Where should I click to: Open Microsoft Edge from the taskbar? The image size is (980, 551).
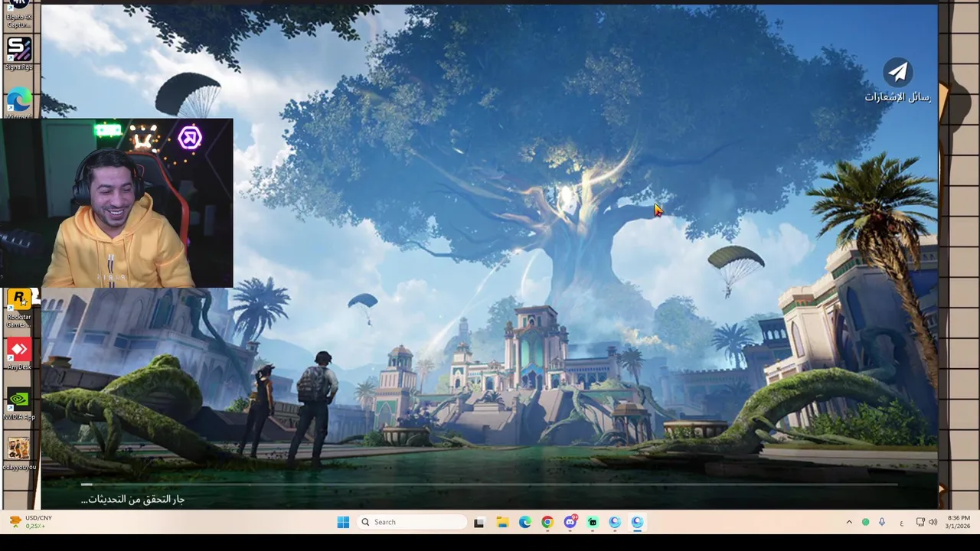[x=524, y=522]
